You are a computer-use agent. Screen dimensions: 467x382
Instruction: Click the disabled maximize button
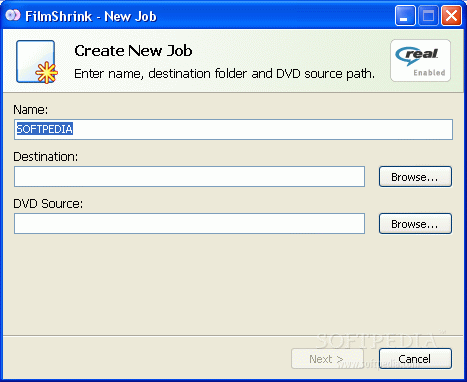[x=428, y=16]
